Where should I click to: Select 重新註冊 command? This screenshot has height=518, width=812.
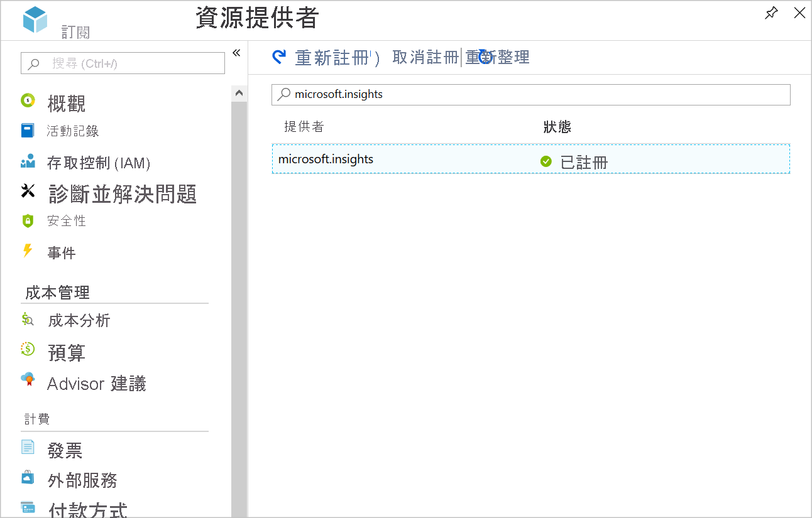click(332, 58)
